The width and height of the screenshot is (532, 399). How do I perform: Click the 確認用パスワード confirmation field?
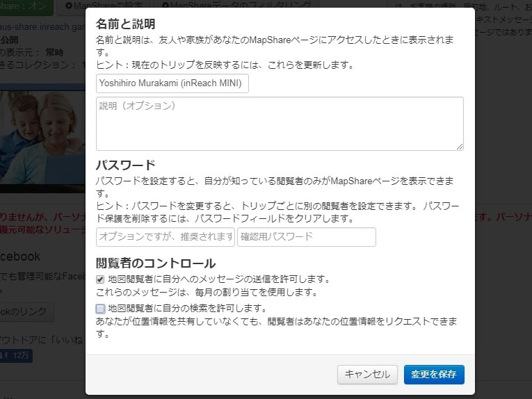click(x=307, y=236)
